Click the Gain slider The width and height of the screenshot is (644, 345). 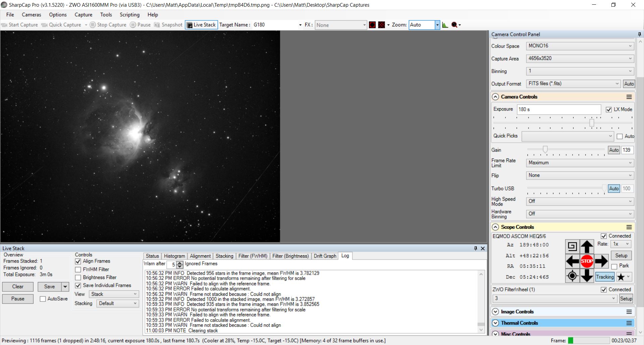pos(566,150)
